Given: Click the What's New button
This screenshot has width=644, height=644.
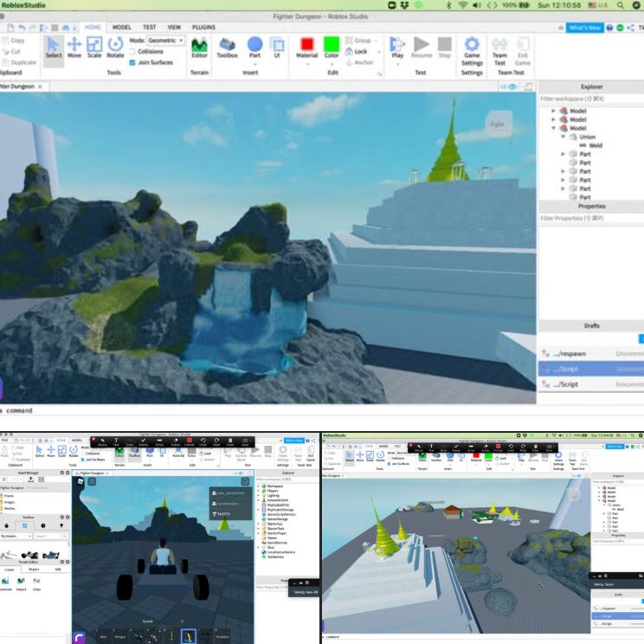Looking at the screenshot, I should 584,28.
